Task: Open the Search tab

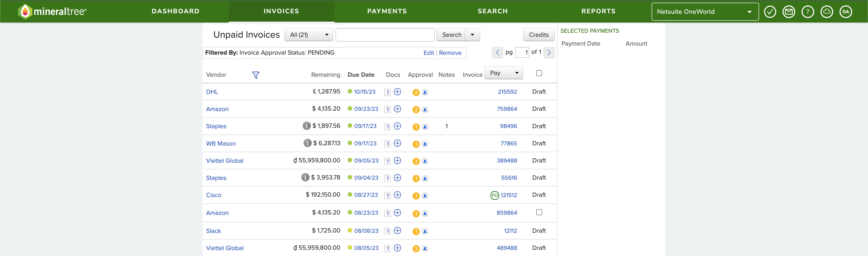Action: (493, 11)
